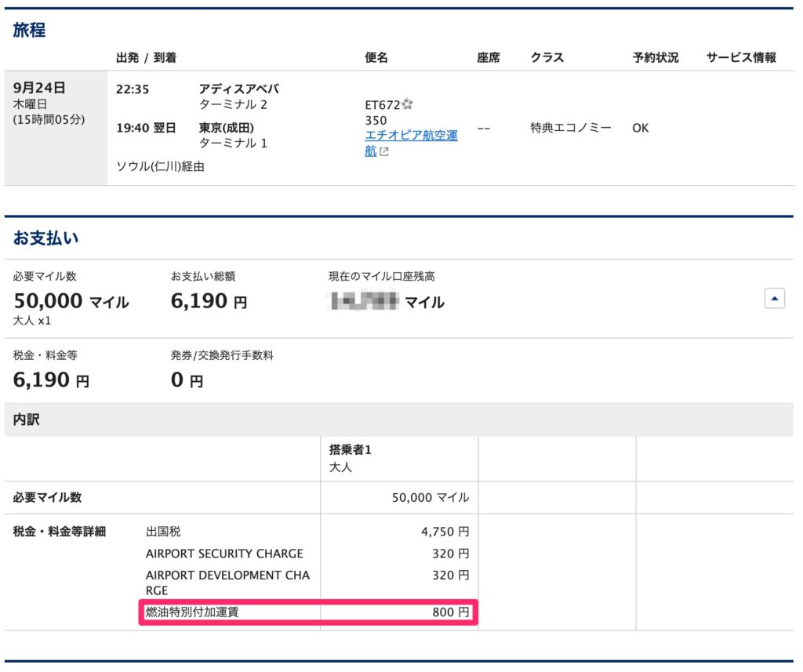Click the (15時間05分) flight duration
The height and width of the screenshot is (672, 803).
pyautogui.click(x=49, y=120)
